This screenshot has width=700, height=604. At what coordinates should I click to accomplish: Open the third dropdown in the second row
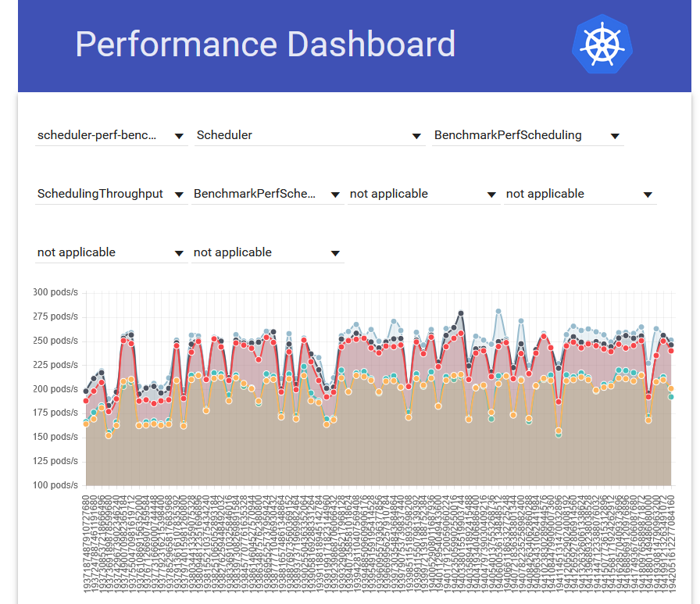pos(491,194)
